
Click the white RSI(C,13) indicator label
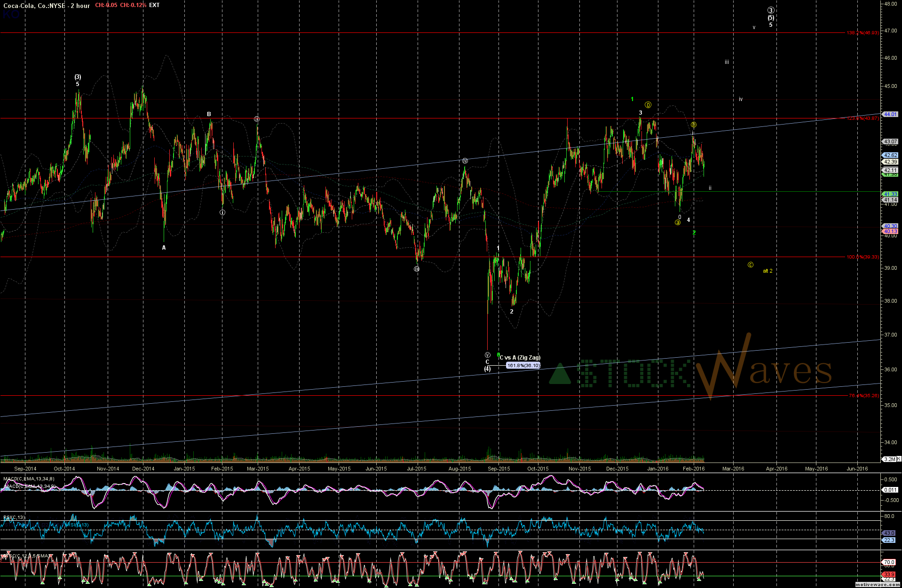pyautogui.click(x=14, y=517)
